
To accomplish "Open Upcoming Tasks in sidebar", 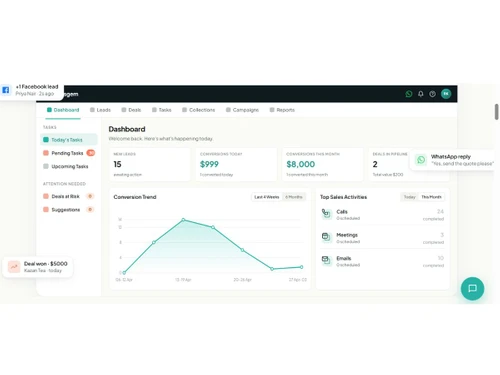I will tap(69, 166).
